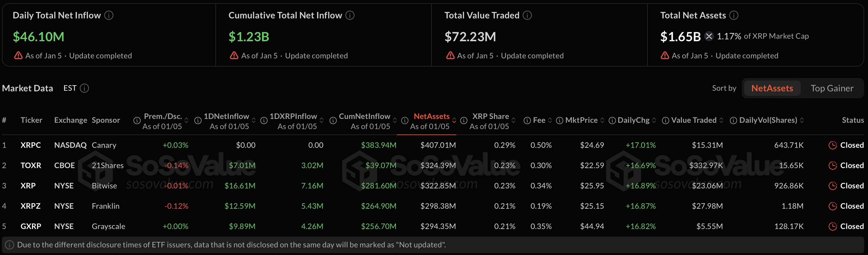
Task: Select NetAssets sort option
Action: tap(772, 88)
